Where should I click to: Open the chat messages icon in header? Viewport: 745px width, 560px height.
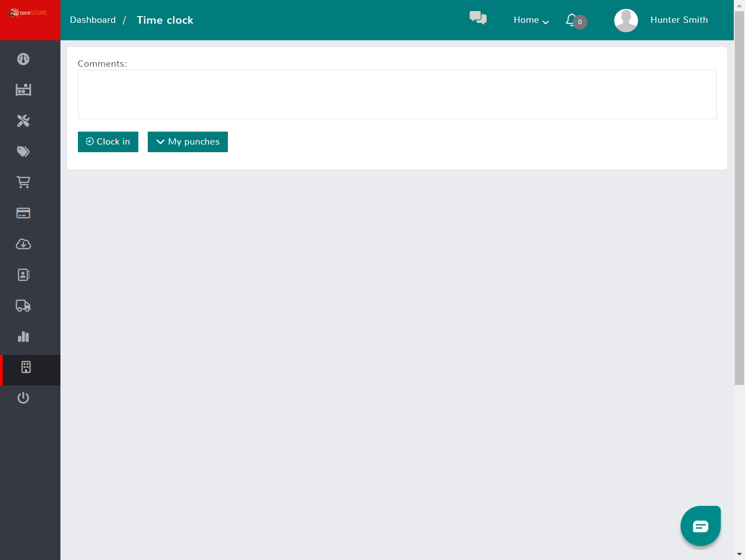click(x=478, y=18)
